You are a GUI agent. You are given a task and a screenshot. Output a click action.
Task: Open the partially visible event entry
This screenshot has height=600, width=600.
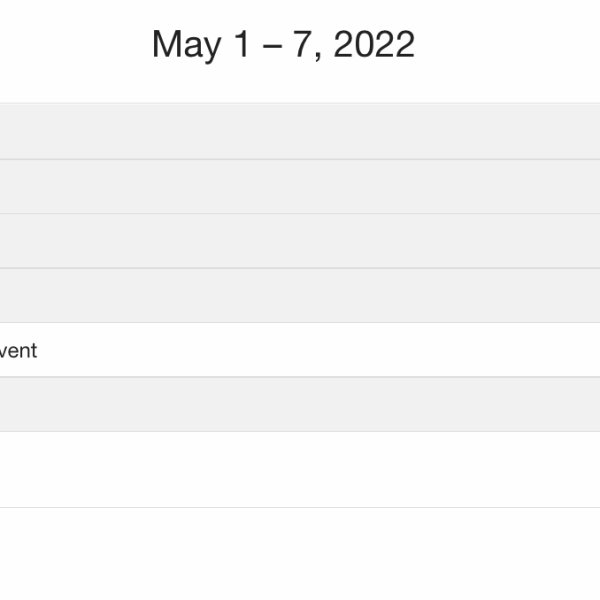pyautogui.click(x=20, y=351)
